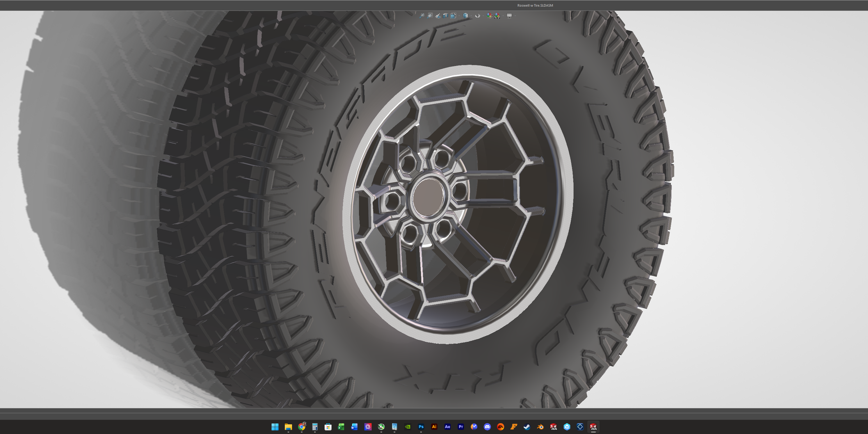Expand the View Settings dropdown arrow
868x434 pixels.
click(x=515, y=16)
